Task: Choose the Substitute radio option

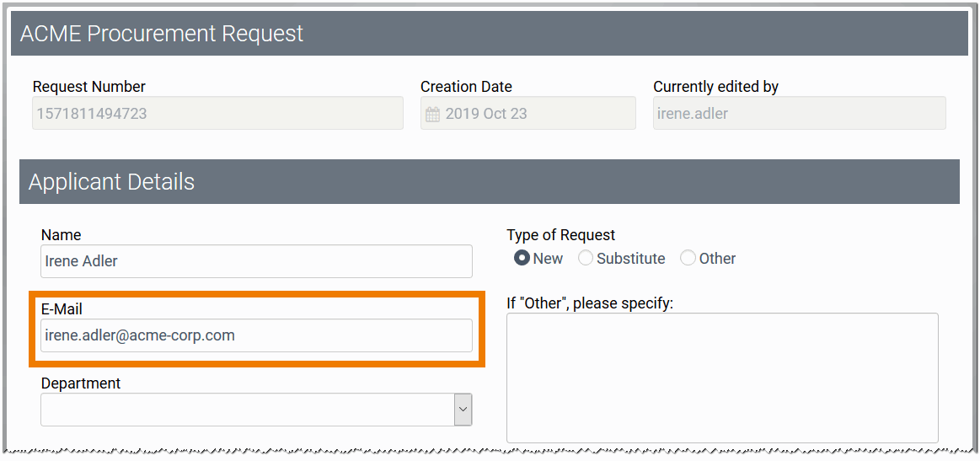Action: coord(586,259)
